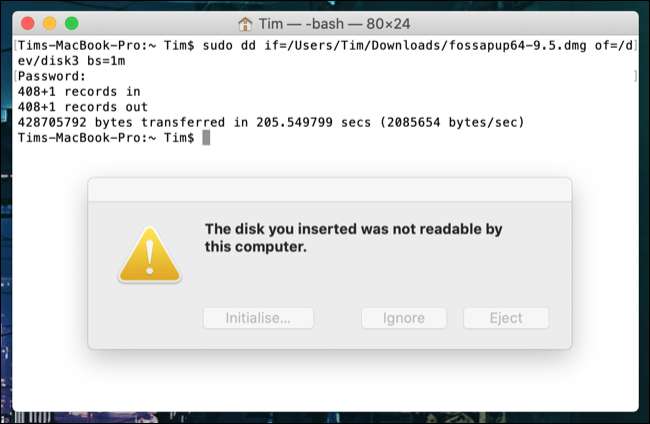Zoom the Terminal with the green button

(71, 23)
